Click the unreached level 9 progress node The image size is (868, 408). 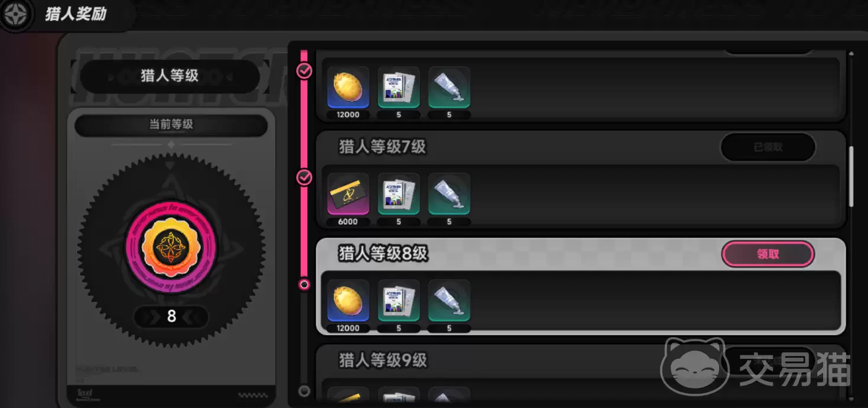304,391
